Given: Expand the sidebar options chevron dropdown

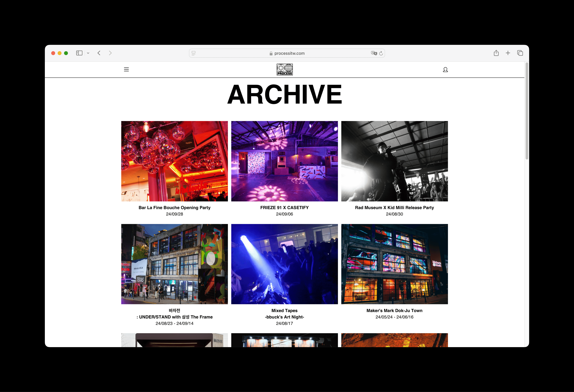Looking at the screenshot, I should [88, 53].
